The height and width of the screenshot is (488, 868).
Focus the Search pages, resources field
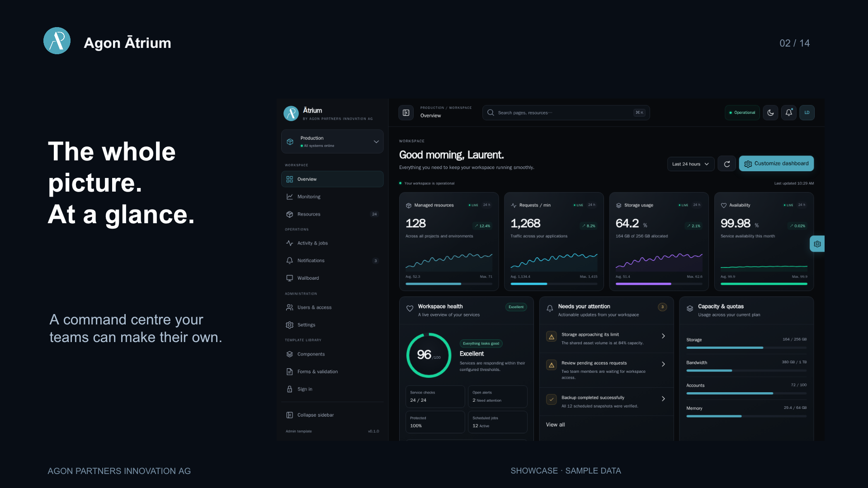(566, 113)
